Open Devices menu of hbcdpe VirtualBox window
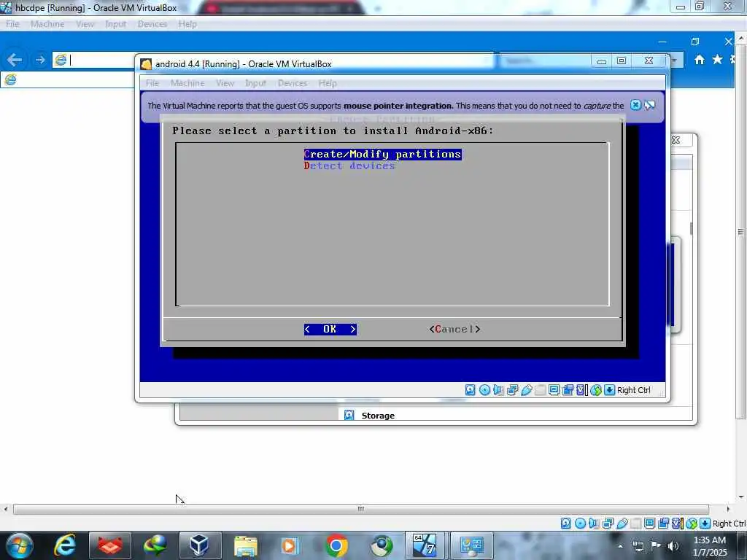This screenshot has width=747, height=560. (x=152, y=24)
